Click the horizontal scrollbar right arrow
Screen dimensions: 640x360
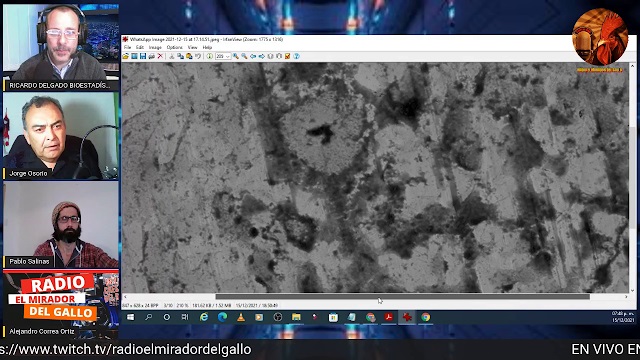[x=627, y=297]
